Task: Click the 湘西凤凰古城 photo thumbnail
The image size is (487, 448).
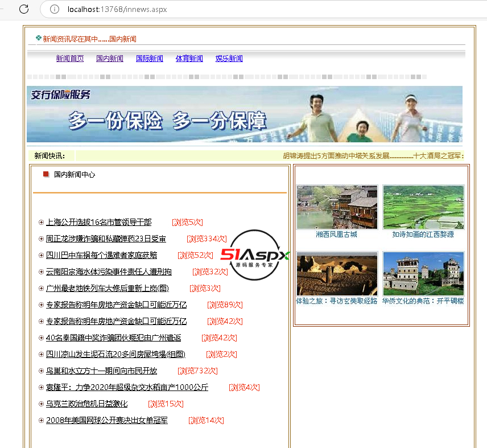Action: click(x=337, y=207)
